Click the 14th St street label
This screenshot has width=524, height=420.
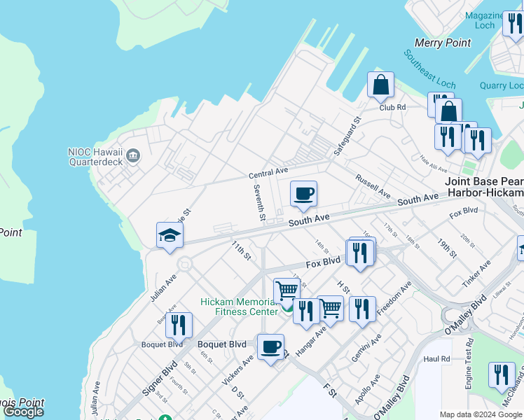click(x=322, y=246)
